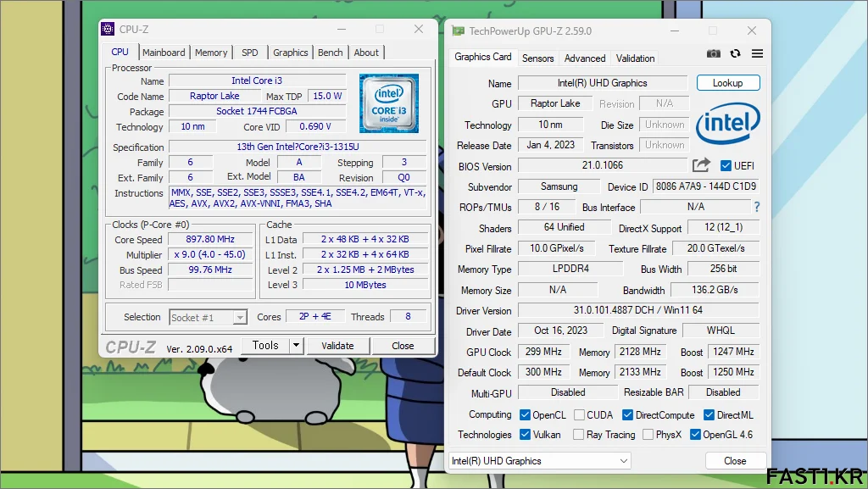Click the Bus Interface question mark icon
Image resolution: width=868 pixels, height=489 pixels.
(x=757, y=207)
